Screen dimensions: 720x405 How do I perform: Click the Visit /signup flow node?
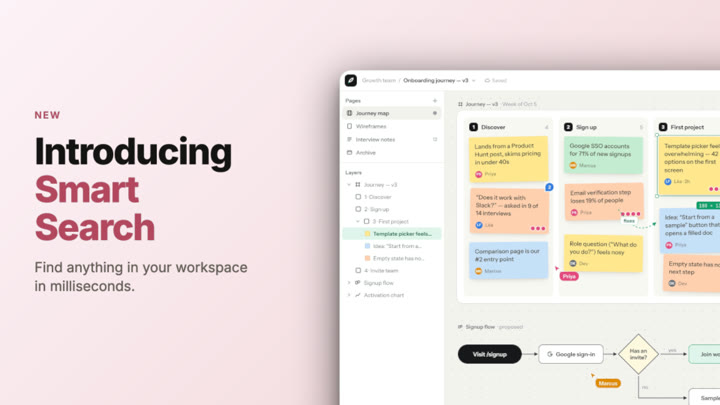click(489, 354)
